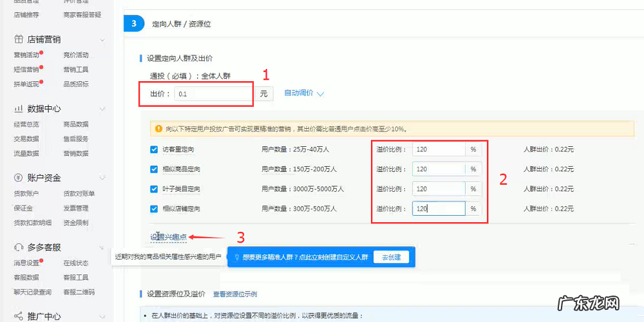The image size is (644, 322).
Task: Open 货款账户 in sidebar
Action: tap(26, 193)
